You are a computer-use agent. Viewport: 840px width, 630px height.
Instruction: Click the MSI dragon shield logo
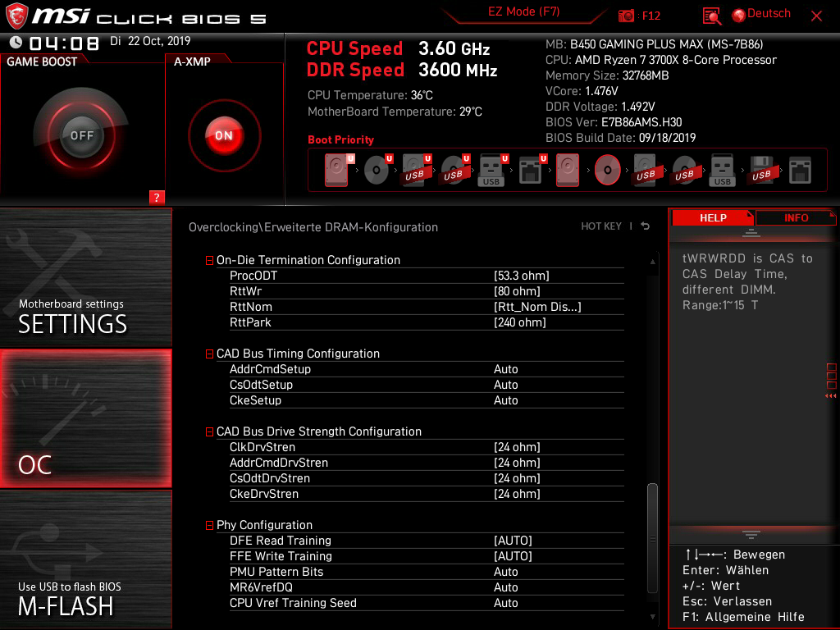16,16
